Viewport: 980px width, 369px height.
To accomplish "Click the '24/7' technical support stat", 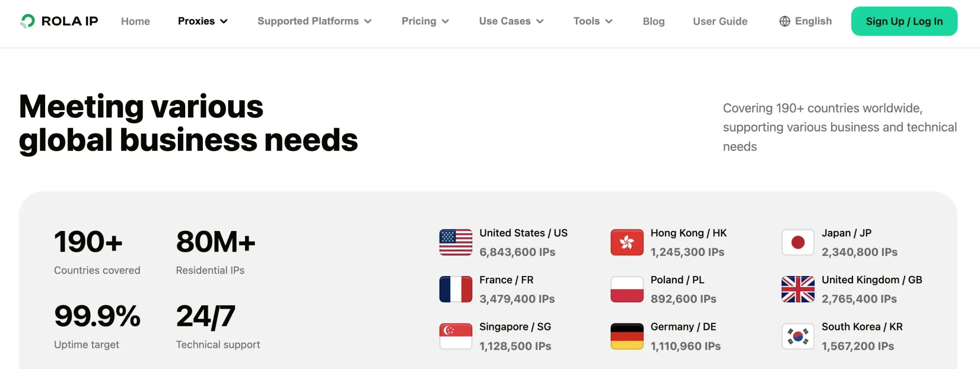I will point(206,316).
